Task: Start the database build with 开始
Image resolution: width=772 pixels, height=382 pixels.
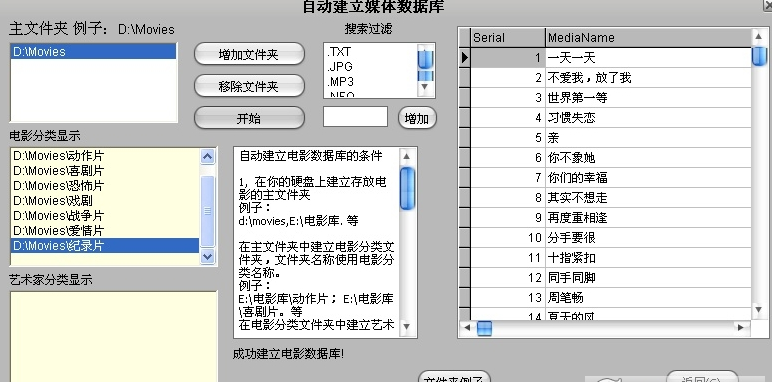Action: point(249,118)
